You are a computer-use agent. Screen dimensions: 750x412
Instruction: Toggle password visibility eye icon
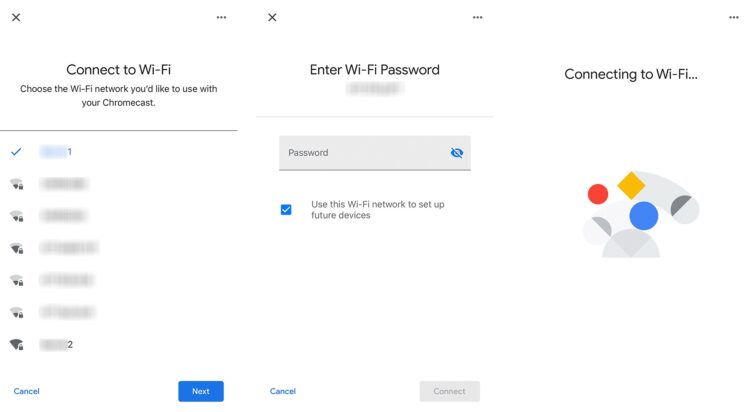[x=457, y=153]
